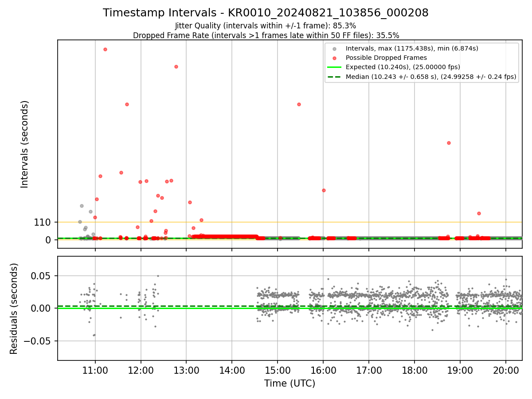Click the "Possible Dropped Frames" legend entry
The width and height of the screenshot is (532, 399).
386,58
